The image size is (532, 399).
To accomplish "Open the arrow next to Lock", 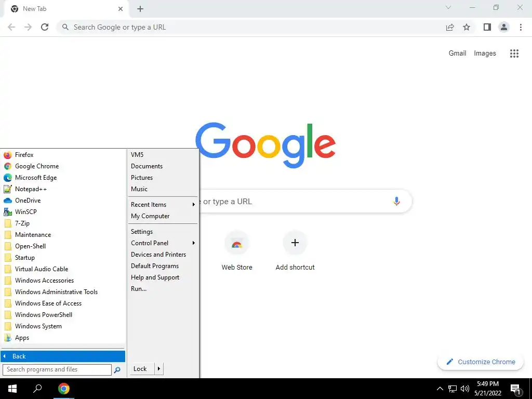I will [159, 369].
